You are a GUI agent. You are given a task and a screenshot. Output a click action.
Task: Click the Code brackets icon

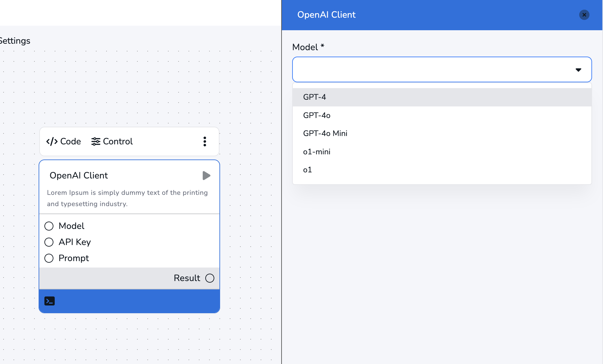[x=52, y=141]
